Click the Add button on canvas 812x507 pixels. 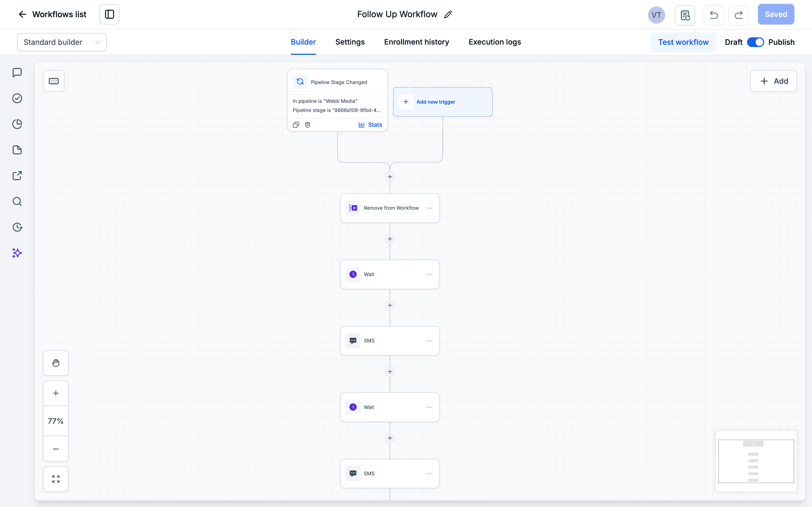point(773,81)
